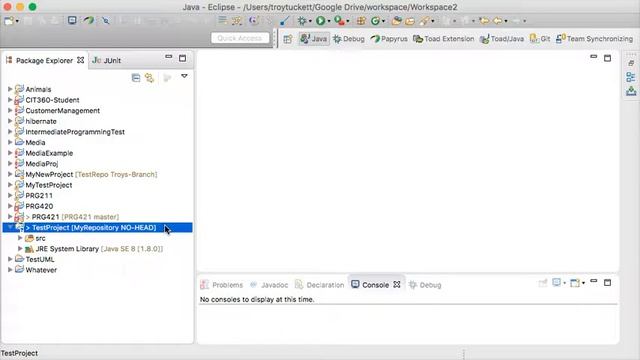Select the PRG420 project

click(x=39, y=206)
